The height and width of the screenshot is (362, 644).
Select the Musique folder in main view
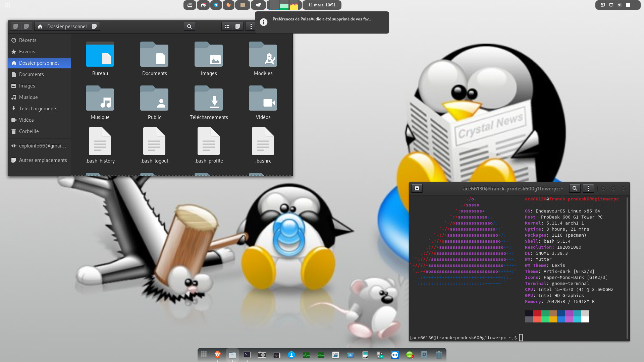tap(100, 103)
